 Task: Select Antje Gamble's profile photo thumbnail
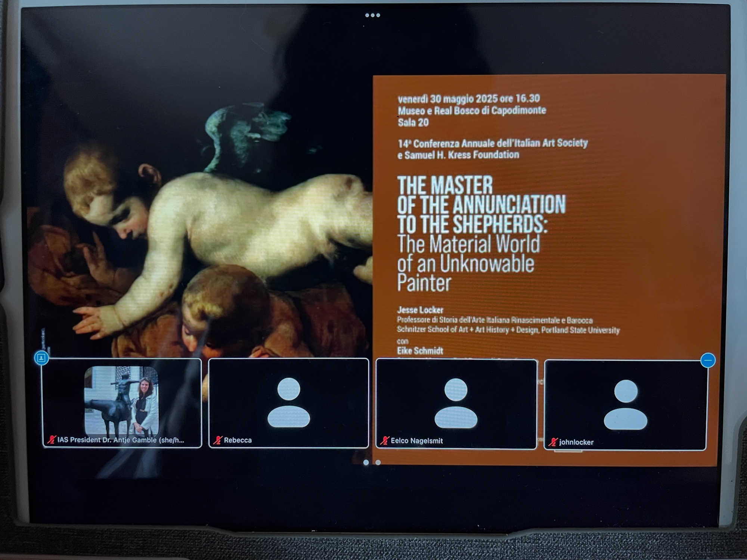[x=121, y=400]
